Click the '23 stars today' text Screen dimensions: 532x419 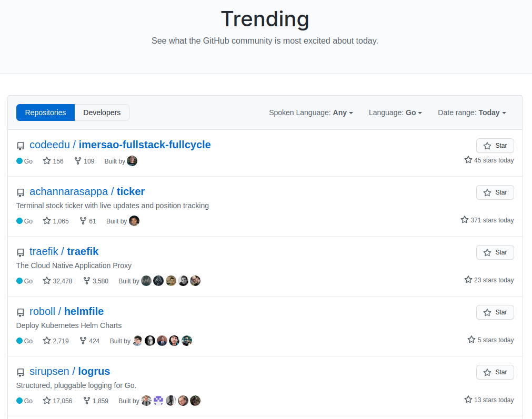click(x=494, y=280)
